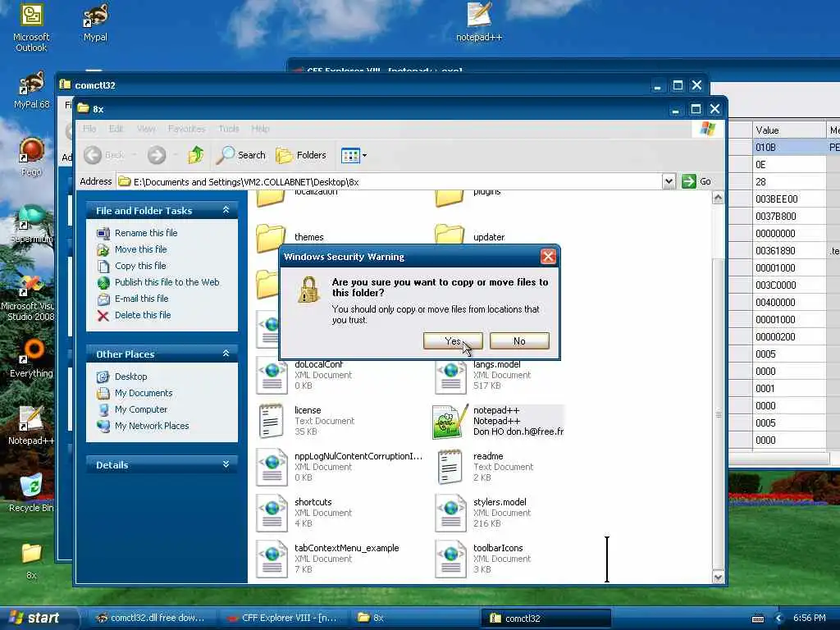
Task: Switch to CFF Explorer VIII taskbar button
Action: pos(282,618)
